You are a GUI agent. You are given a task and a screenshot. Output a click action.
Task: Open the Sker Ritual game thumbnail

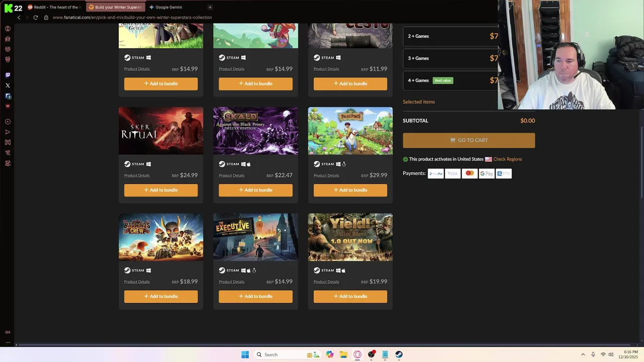(x=161, y=131)
